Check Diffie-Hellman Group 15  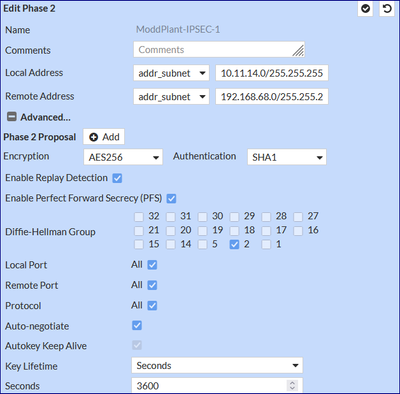coord(139,245)
